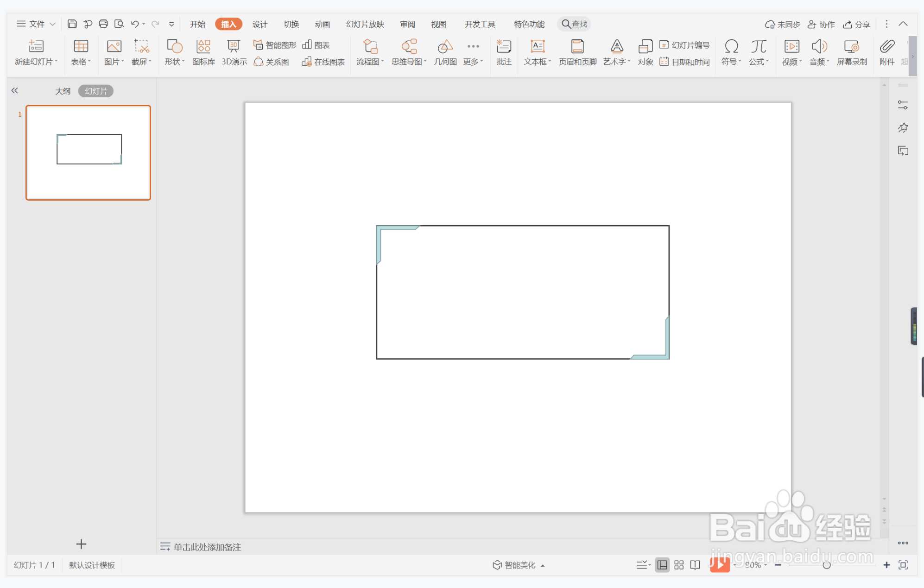Switch sidebar to 大纲 outline view

[63, 91]
